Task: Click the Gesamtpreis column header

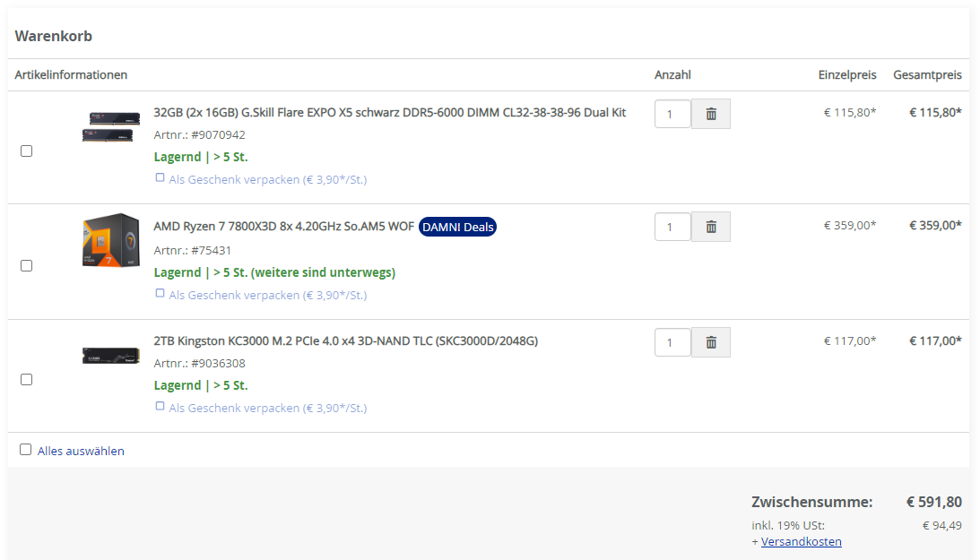Action: pos(927,75)
